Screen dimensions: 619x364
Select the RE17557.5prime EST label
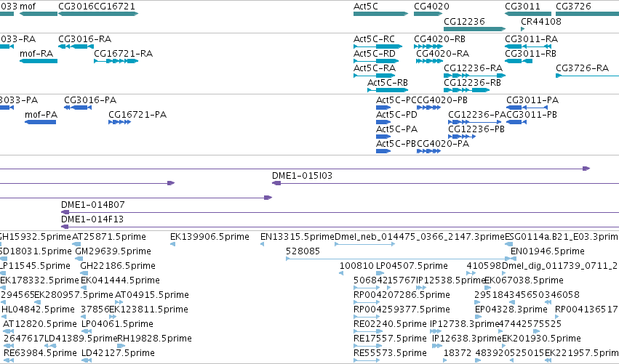pos(390,339)
